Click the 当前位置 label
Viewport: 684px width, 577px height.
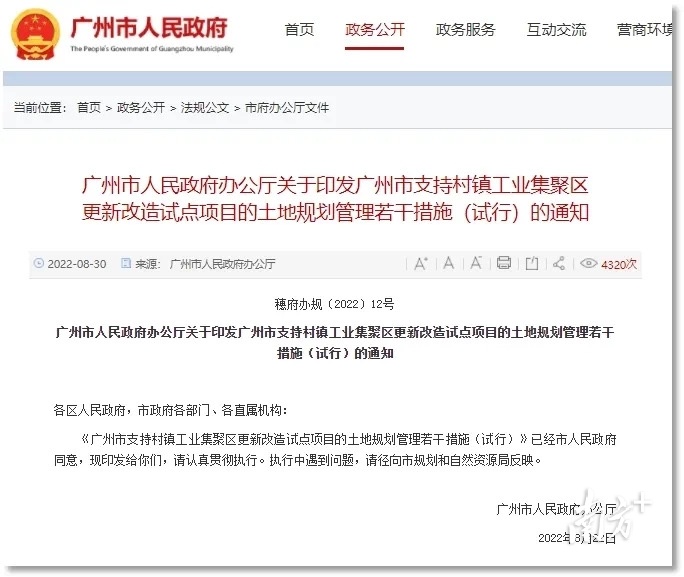[x=40, y=107]
